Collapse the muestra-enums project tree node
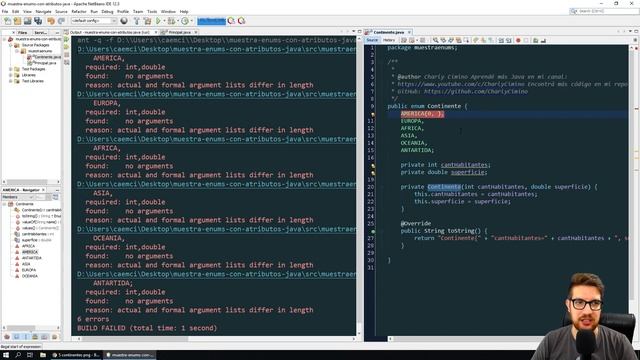The image size is (640, 360). point(4,39)
